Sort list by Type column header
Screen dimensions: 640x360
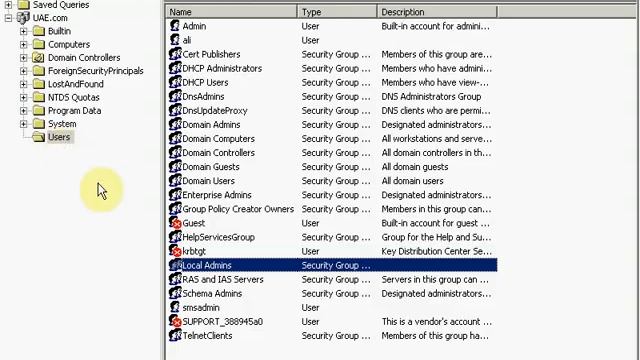[x=338, y=12]
